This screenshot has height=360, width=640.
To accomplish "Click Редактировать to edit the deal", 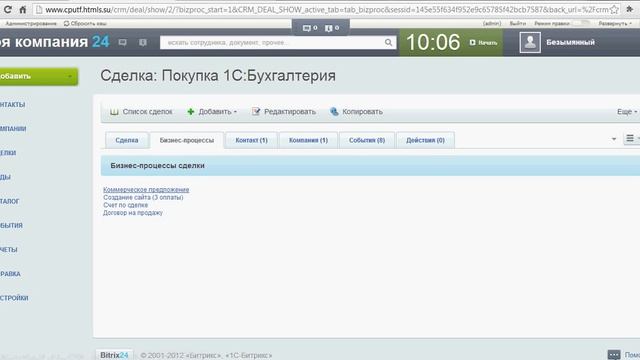I will (x=290, y=111).
